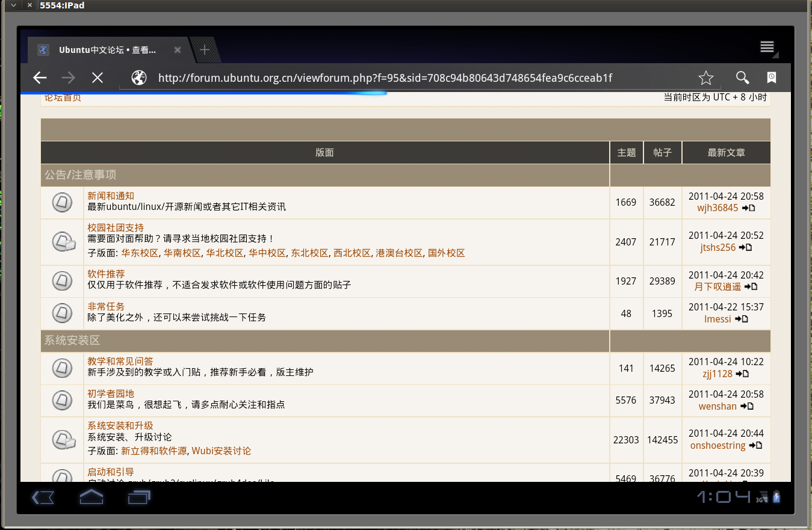The image size is (812, 530).
Task: View latest post icon next to zjj1128
Action: click(x=742, y=374)
